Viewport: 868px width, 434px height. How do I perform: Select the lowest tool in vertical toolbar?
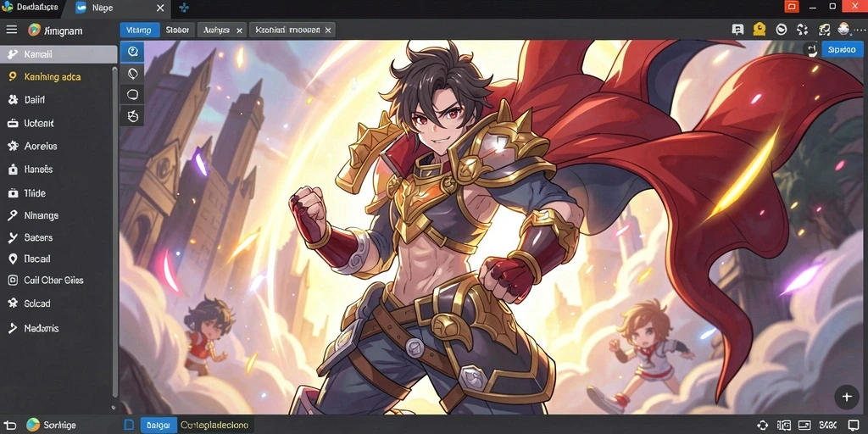(x=132, y=115)
